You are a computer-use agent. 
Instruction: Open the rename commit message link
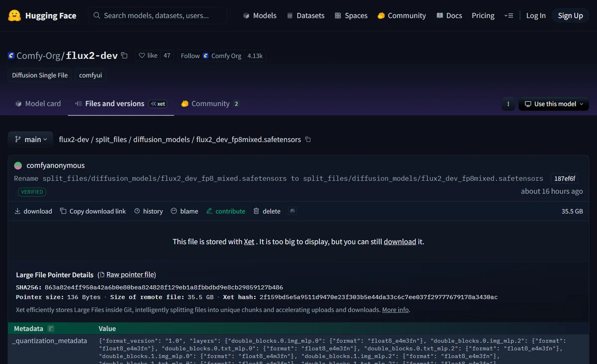279,179
